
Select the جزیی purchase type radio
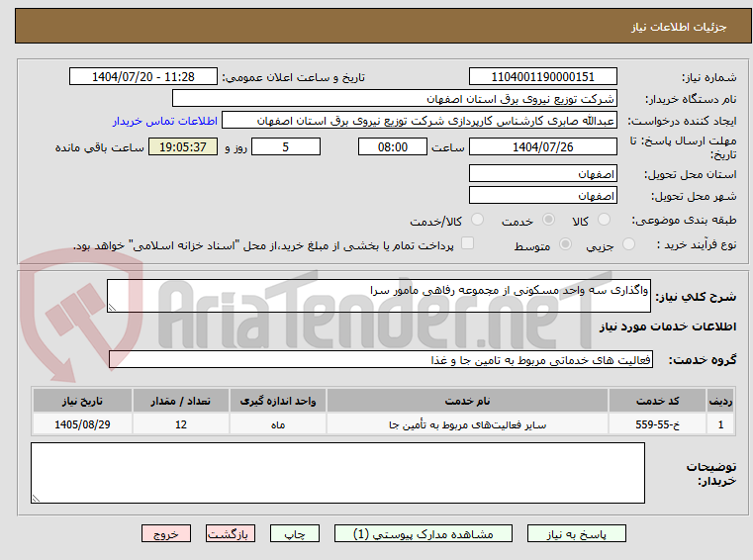[x=628, y=244]
